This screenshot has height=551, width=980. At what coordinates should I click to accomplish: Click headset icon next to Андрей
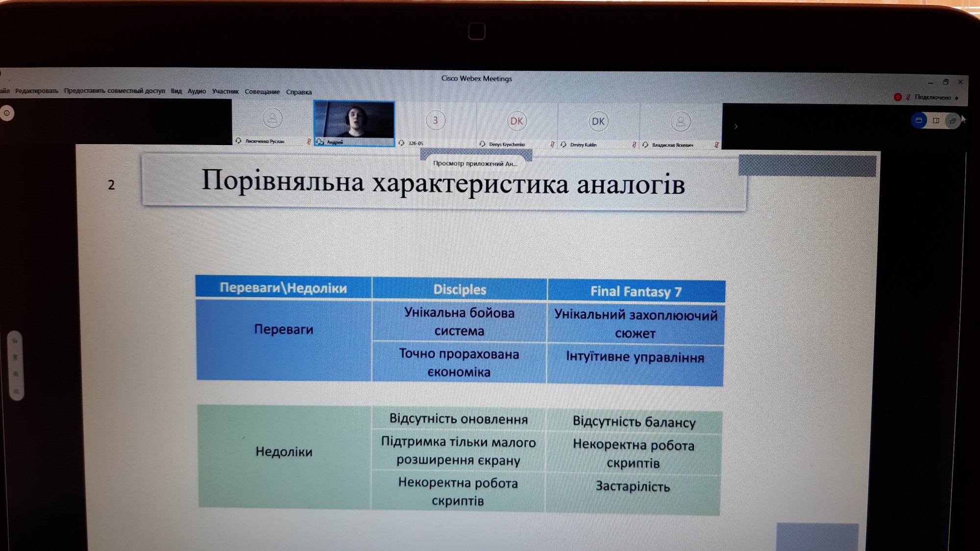[320, 142]
